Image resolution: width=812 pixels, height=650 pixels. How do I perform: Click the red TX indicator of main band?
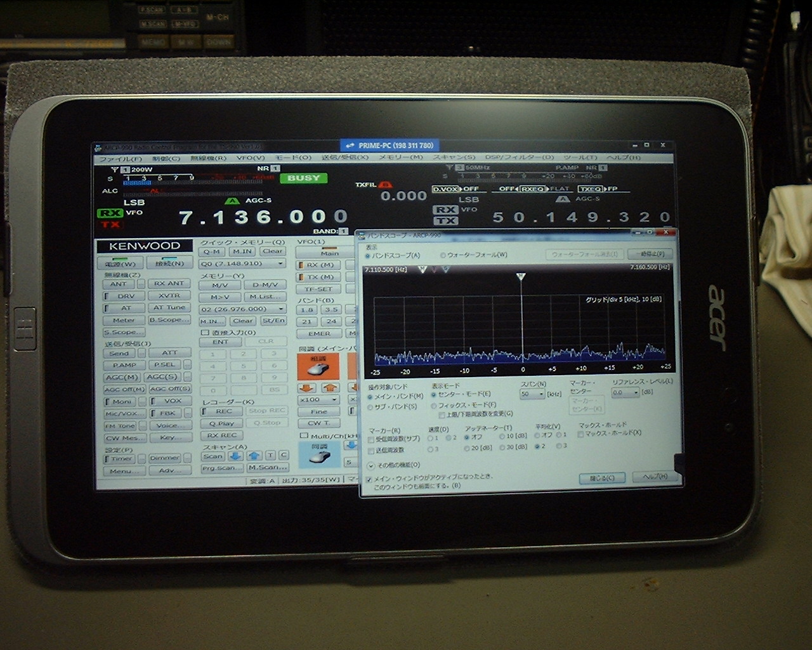coord(110,224)
